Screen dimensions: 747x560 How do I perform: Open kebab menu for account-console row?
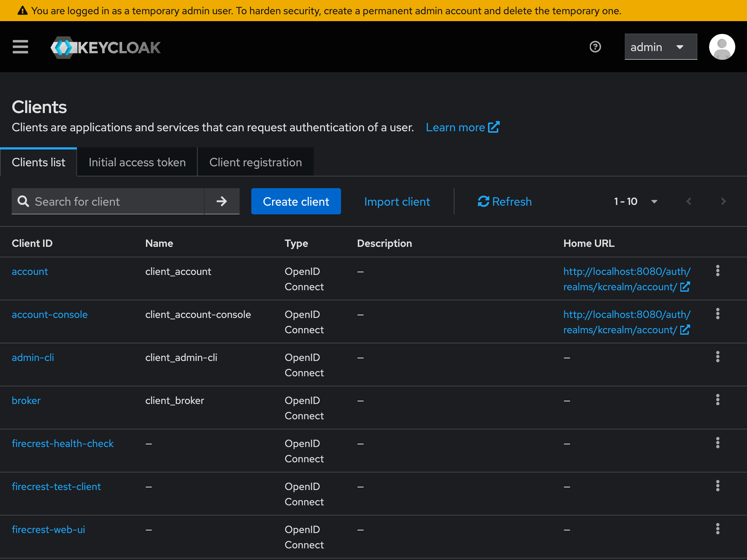[x=717, y=314]
